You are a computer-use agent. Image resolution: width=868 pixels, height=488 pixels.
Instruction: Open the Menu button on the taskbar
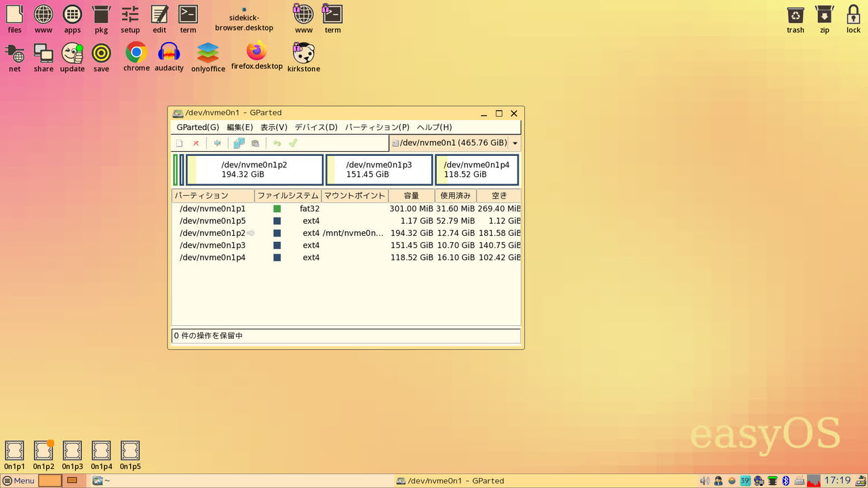[18, 481]
